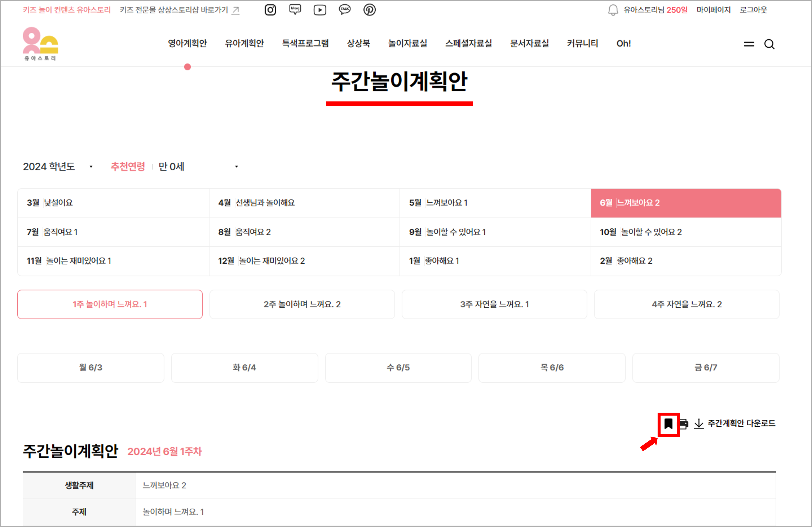Click the 2024년 6월 1주차 heading text

tap(165, 452)
